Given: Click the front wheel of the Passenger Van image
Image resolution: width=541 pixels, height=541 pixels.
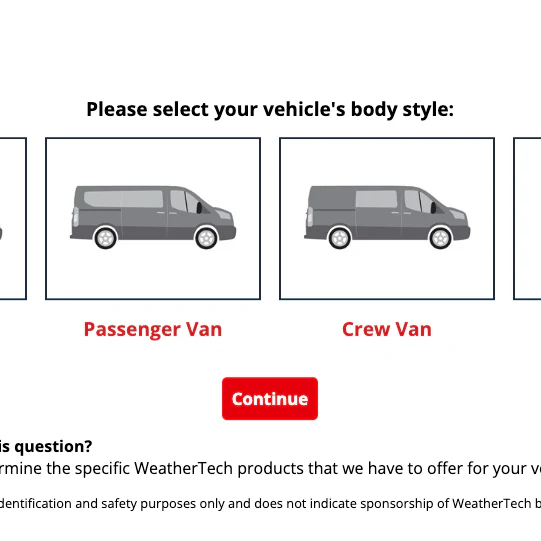Looking at the screenshot, I should pyautogui.click(x=206, y=238).
